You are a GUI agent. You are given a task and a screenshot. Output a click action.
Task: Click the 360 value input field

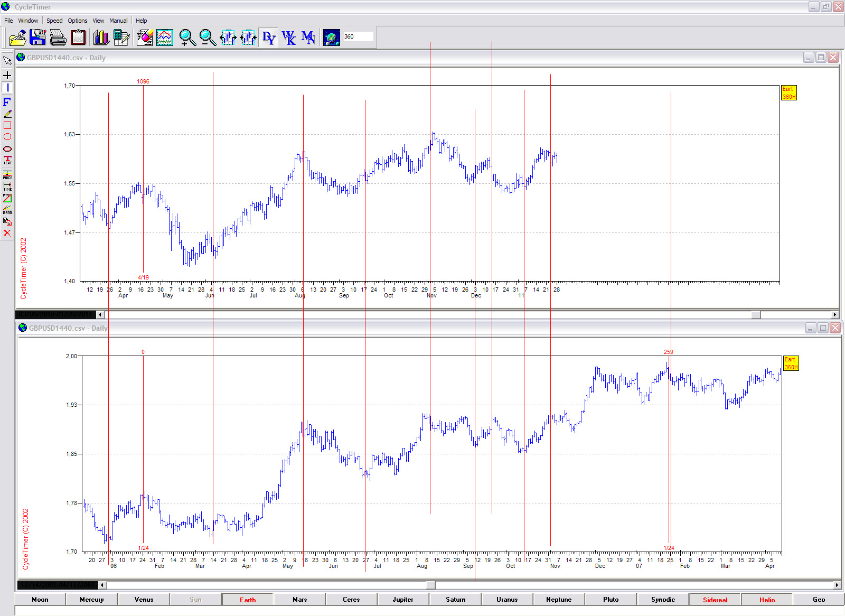[358, 36]
